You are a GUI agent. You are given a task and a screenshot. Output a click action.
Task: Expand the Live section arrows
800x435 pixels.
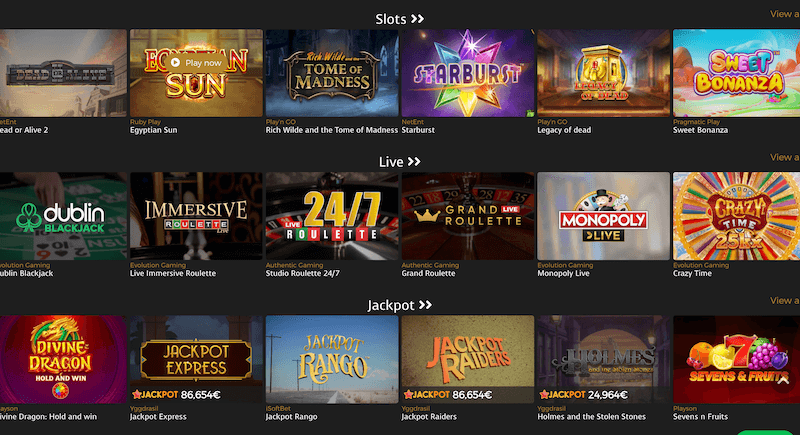[x=414, y=162]
